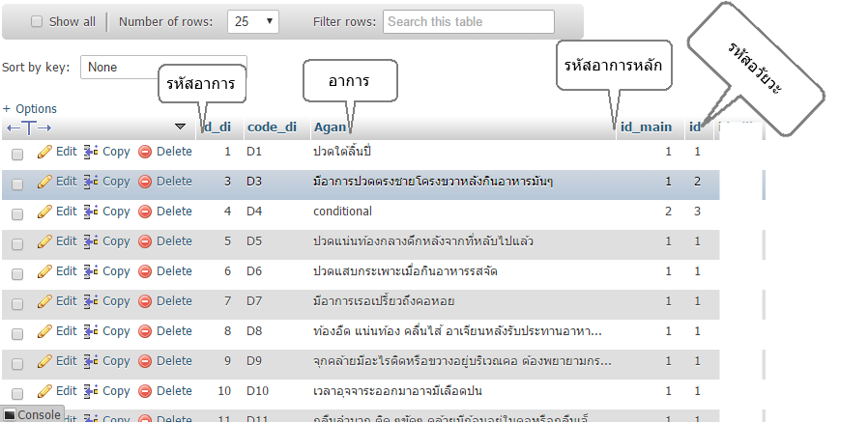This screenshot has height=424, width=868.
Task: Toggle the Show all checkbox
Action: 37,21
